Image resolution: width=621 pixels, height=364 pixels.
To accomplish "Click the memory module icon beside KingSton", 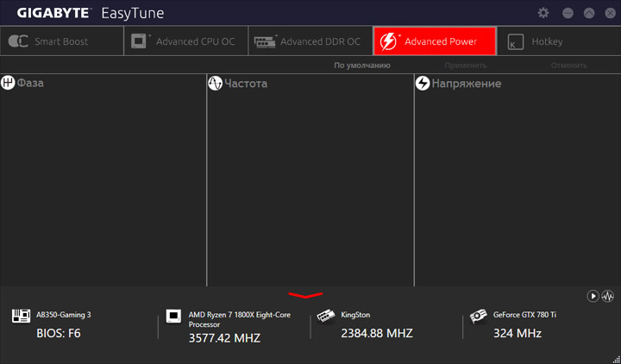I will (x=326, y=316).
